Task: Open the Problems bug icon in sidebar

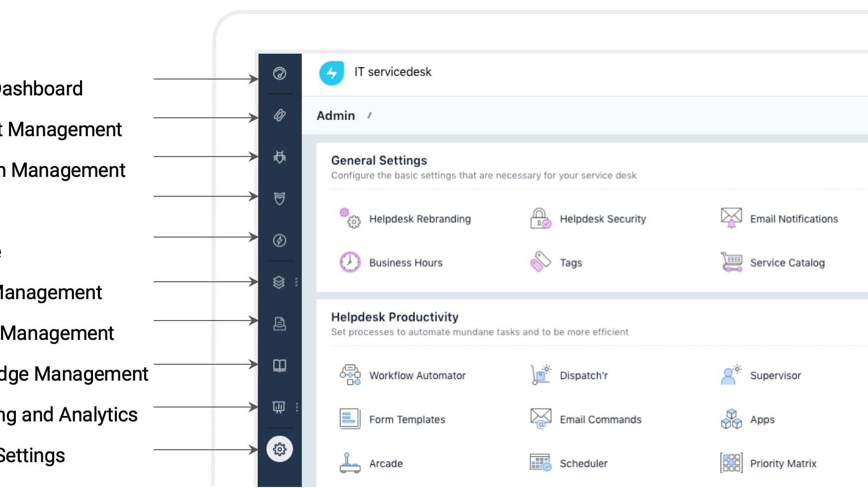Action: click(280, 157)
